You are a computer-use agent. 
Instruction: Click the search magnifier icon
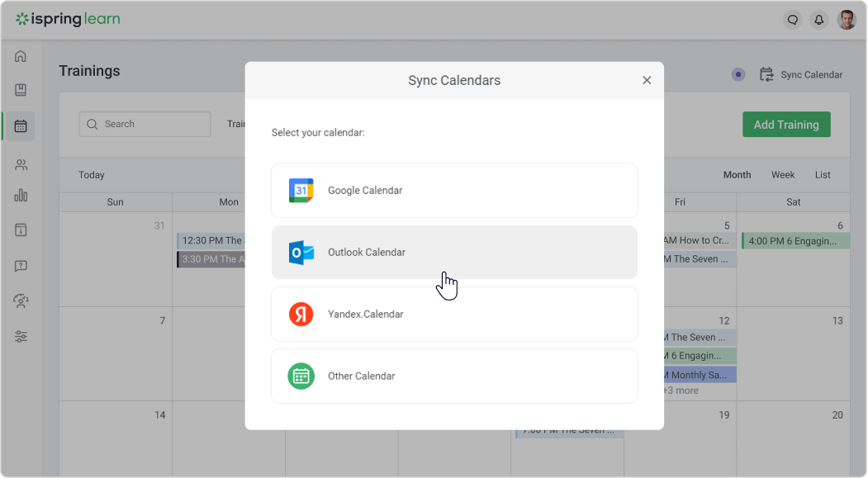[x=92, y=124]
